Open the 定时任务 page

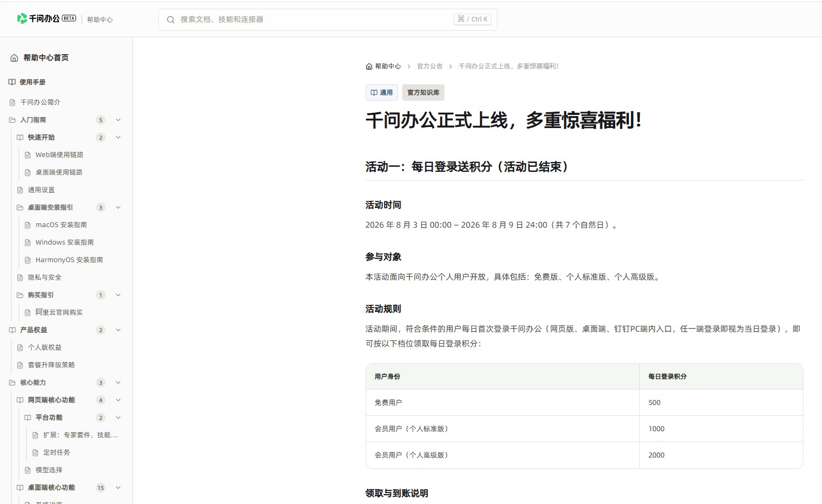coord(57,453)
